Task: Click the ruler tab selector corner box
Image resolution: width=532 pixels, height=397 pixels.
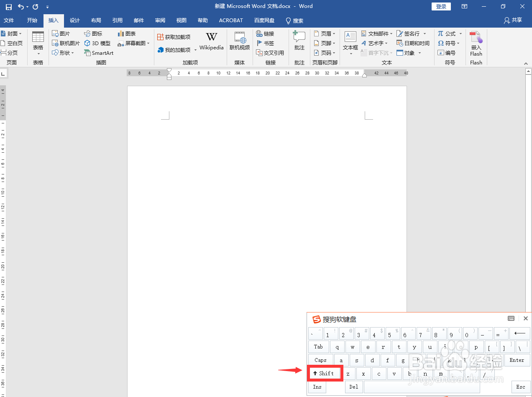Action: click(3, 74)
